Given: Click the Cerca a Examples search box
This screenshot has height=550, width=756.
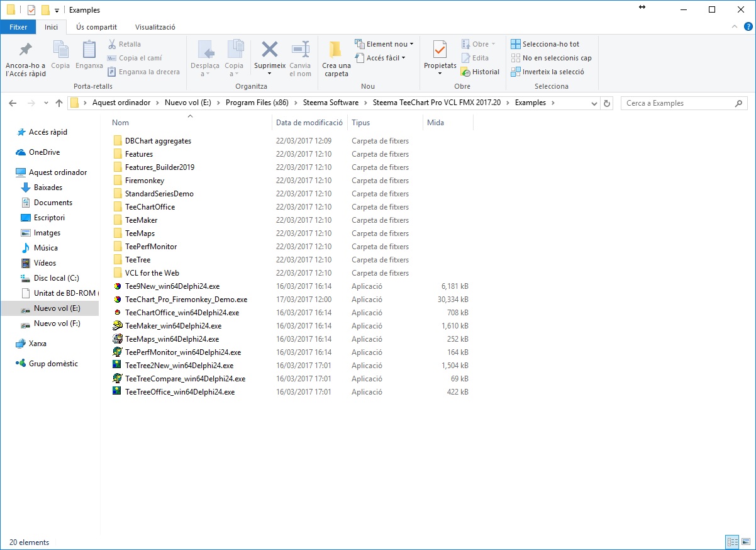Looking at the screenshot, I should pyautogui.click(x=684, y=103).
